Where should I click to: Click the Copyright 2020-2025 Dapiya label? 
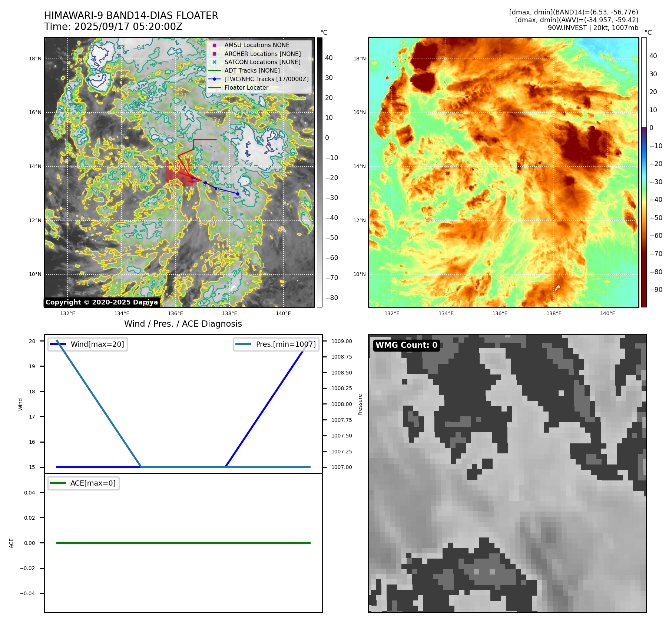[102, 302]
